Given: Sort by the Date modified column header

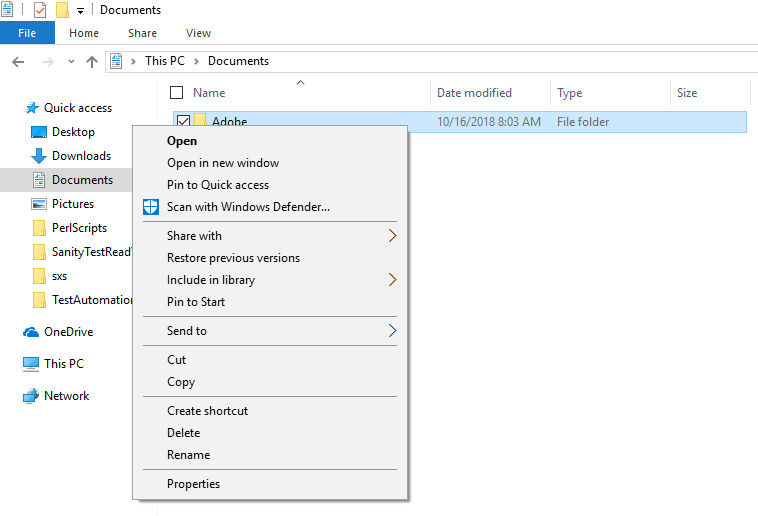Looking at the screenshot, I should click(474, 92).
